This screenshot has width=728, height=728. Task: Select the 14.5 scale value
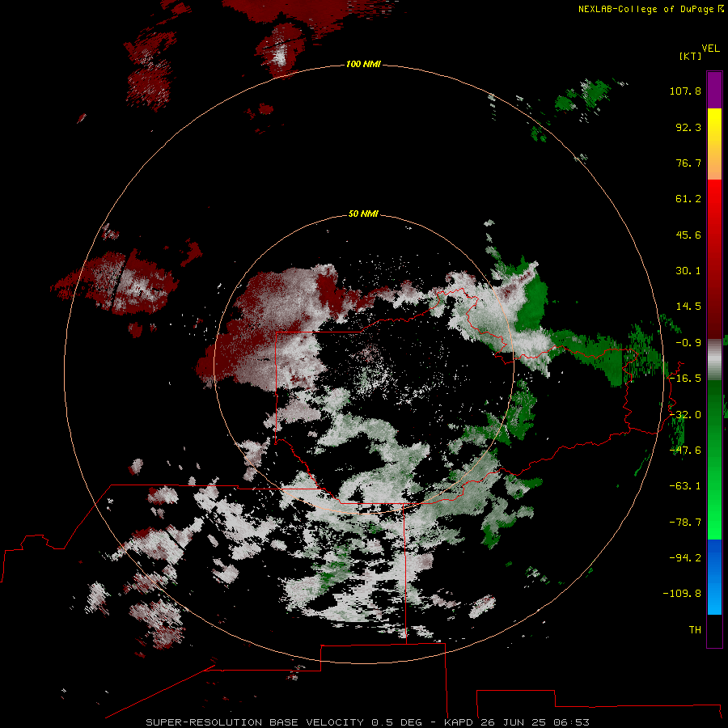click(688, 307)
